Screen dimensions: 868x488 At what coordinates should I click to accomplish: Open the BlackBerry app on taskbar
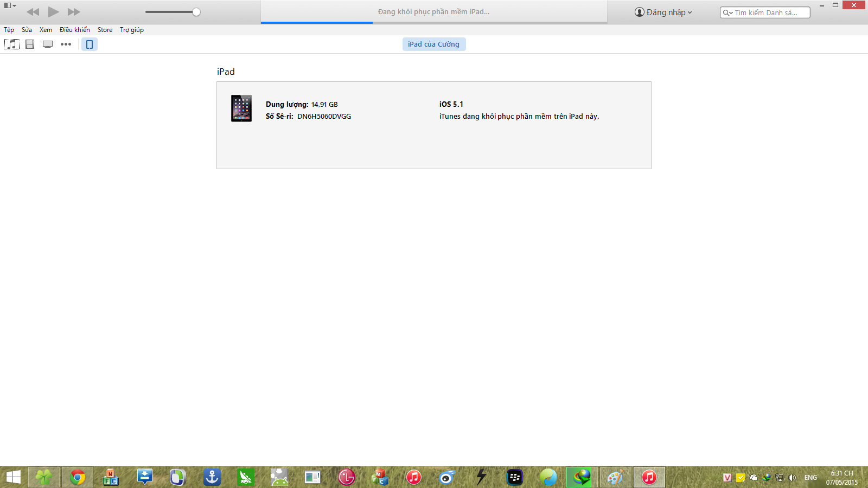point(515,477)
